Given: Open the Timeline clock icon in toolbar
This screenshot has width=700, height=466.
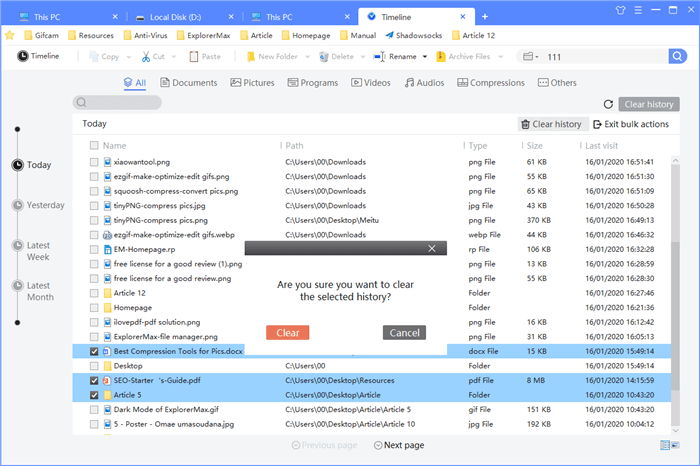Looking at the screenshot, I should (22, 56).
